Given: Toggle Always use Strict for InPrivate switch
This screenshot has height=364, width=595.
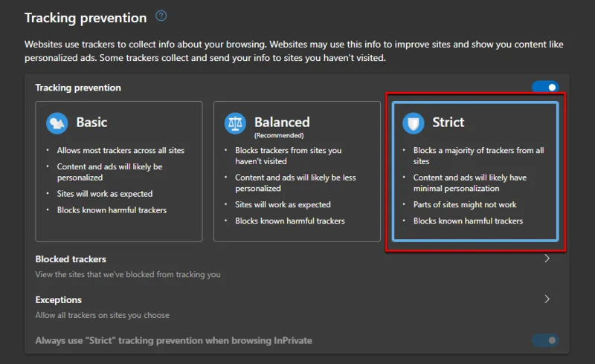Looking at the screenshot, I should [x=544, y=340].
